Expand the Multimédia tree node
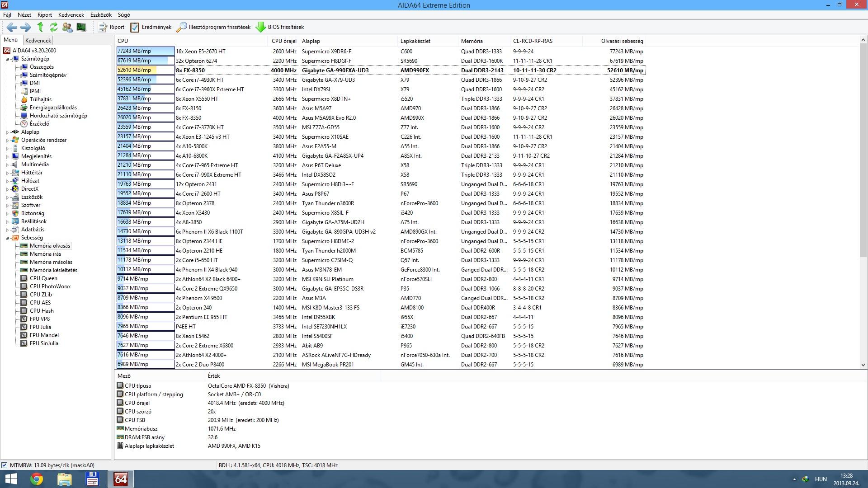The height and width of the screenshot is (488, 868). tap(7, 165)
